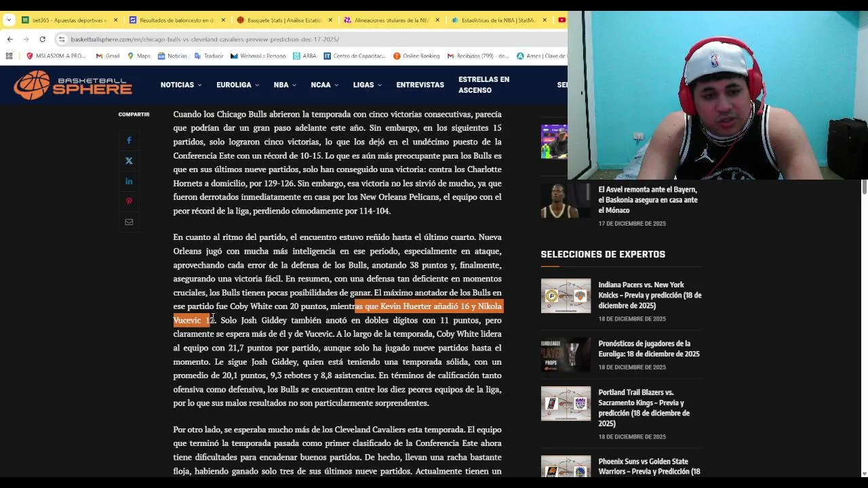
Task: Click the Euroliga player props thumbnail
Action: [x=566, y=355]
